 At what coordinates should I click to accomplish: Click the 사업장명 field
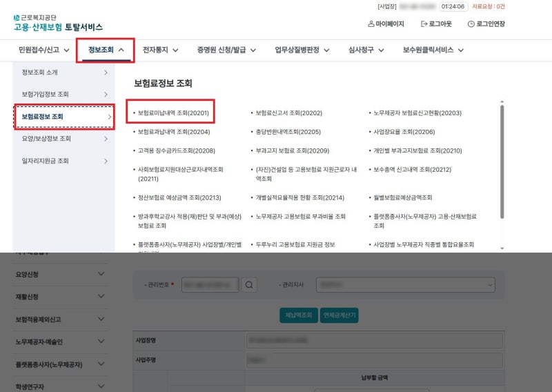pos(374,340)
